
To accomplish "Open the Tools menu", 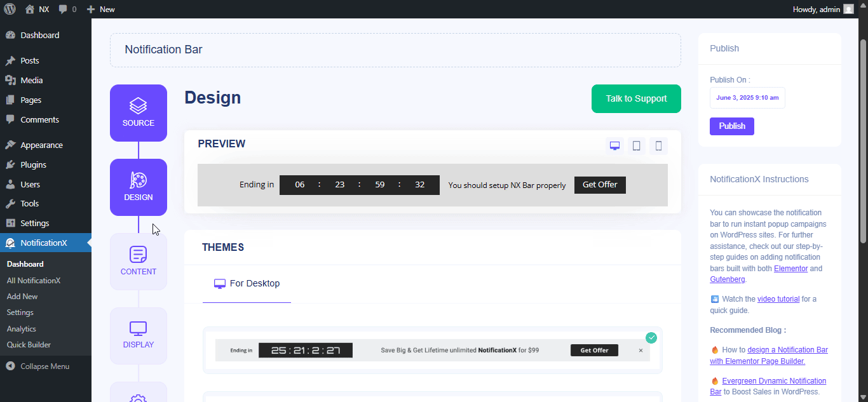I will click(x=46, y=203).
